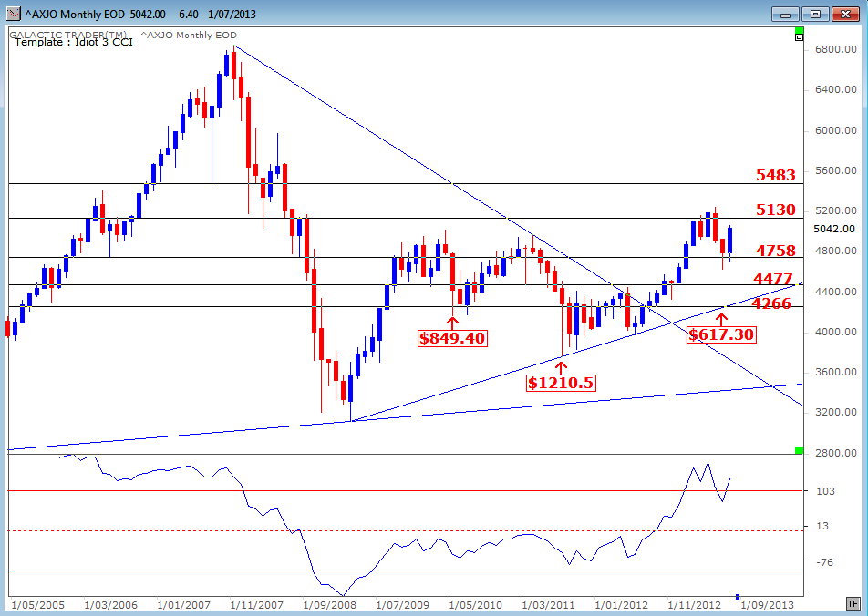868x616 pixels.
Task: Click the 5600.00 price axis label
Action: (836, 170)
